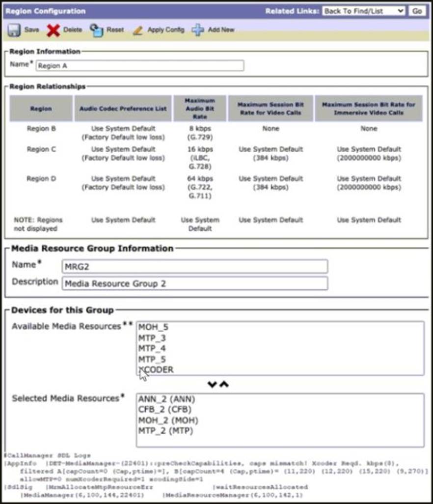Select CFB_2 (CFB) in Selected Media Resources
433x504 pixels.
tap(165, 410)
